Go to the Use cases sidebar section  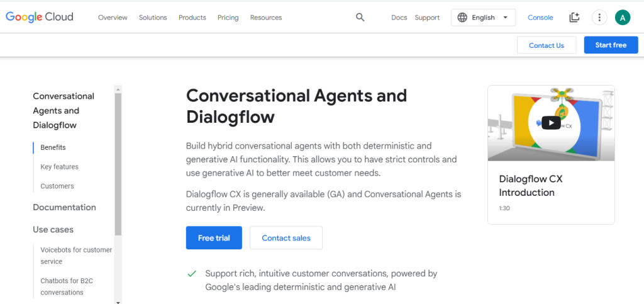coord(53,230)
